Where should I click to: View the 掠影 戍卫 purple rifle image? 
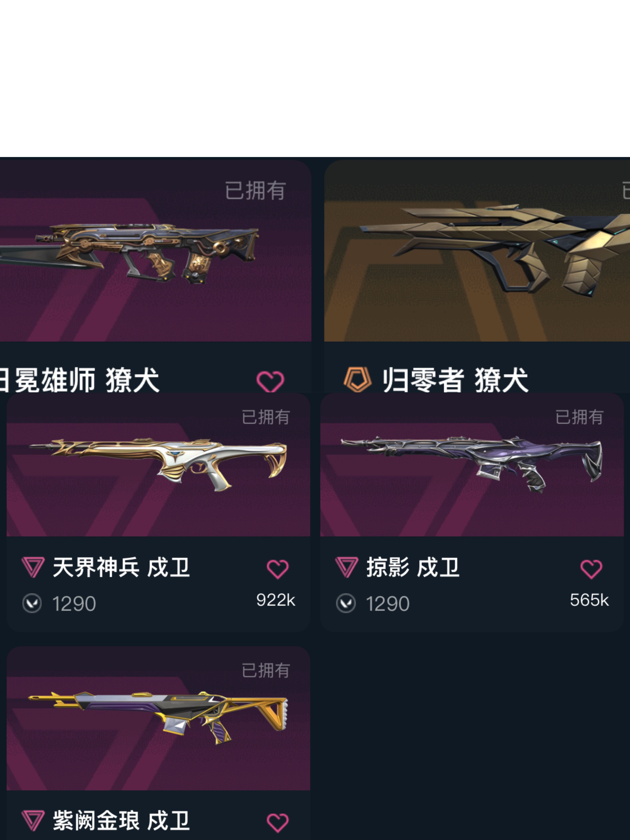pyautogui.click(x=472, y=464)
